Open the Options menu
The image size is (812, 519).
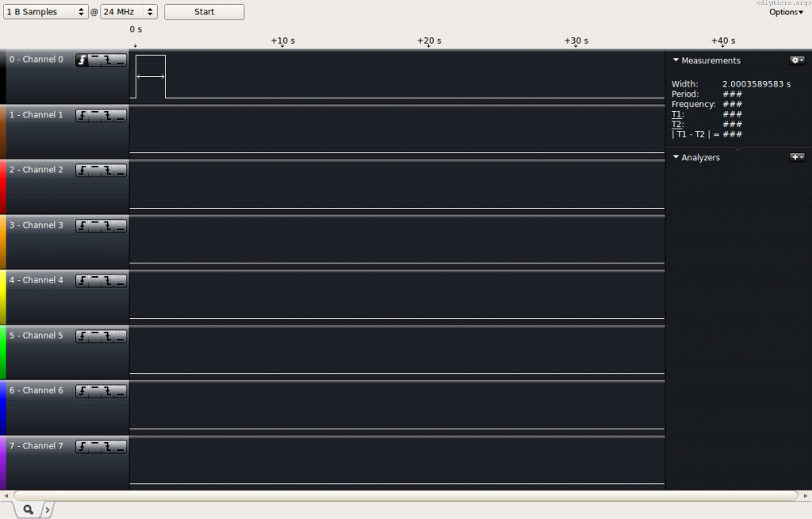pyautogui.click(x=786, y=12)
